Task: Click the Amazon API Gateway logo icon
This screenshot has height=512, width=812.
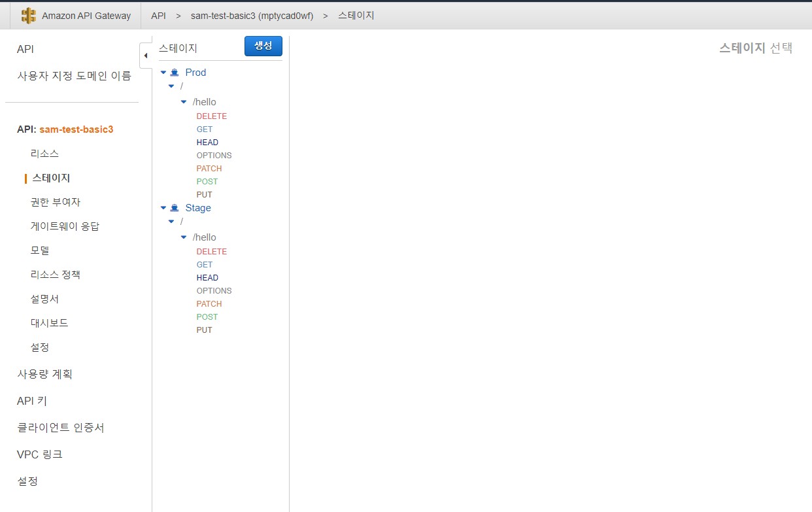Action: click(x=29, y=16)
